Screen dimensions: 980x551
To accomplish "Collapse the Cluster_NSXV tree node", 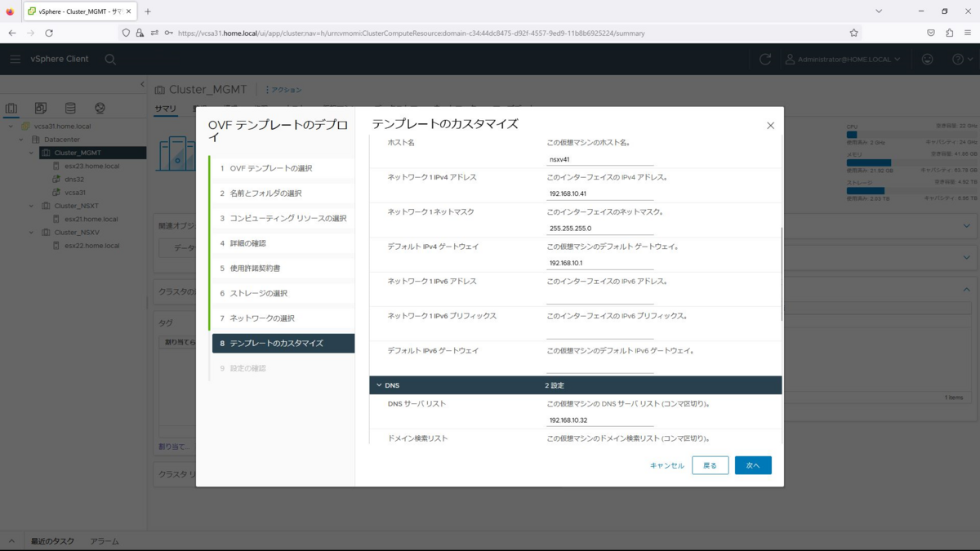I will pyautogui.click(x=32, y=232).
